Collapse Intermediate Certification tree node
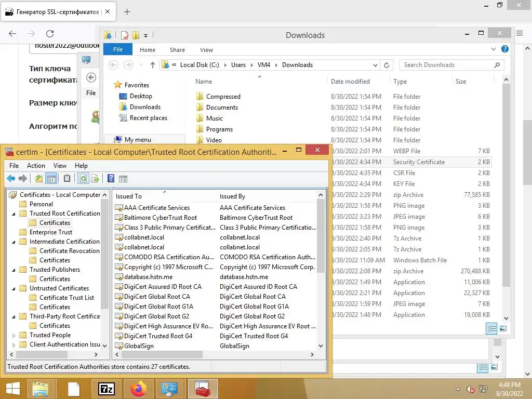This screenshot has height=399, width=532. click(14, 242)
